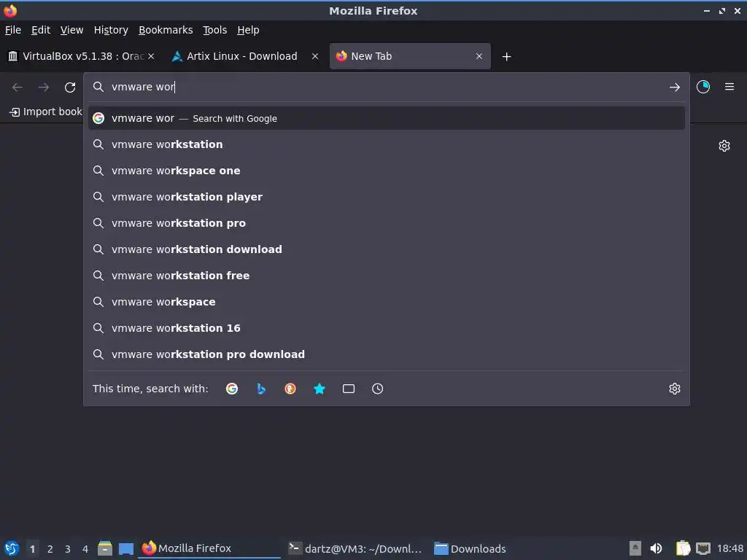Open the Firefox hamburger menu
Screen dimensions: 747x560
click(729, 87)
